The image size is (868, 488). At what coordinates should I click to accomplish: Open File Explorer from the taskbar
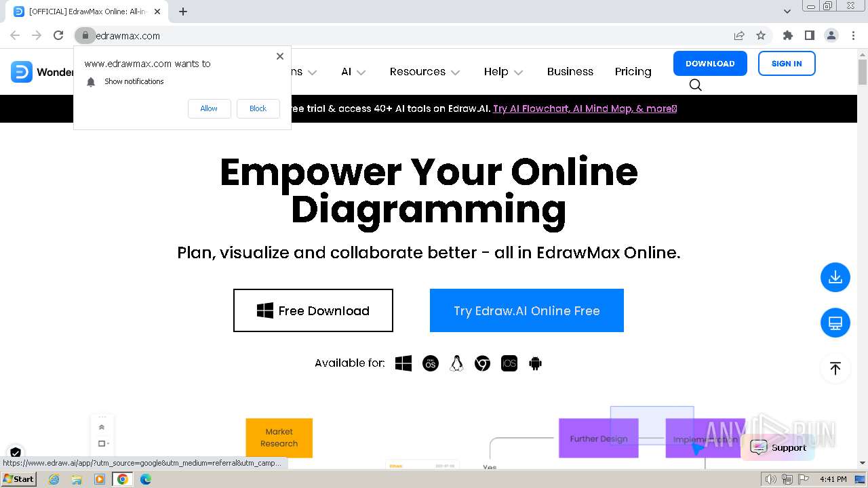(x=77, y=479)
